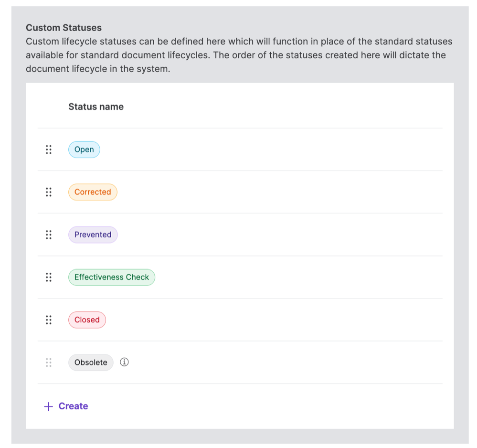
Task: Click the drag handle beside Corrected
Action: (48, 192)
